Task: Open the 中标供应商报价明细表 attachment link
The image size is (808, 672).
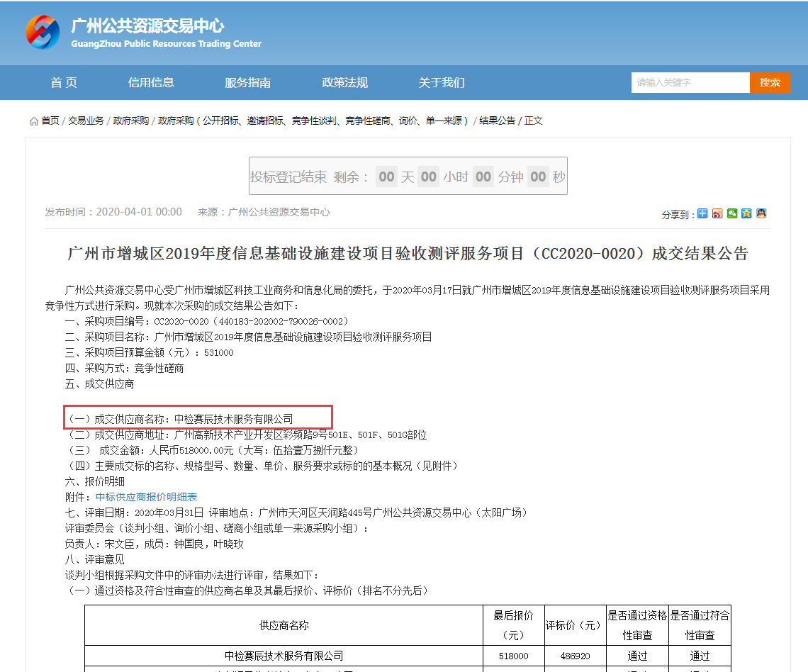Action: tap(146, 497)
